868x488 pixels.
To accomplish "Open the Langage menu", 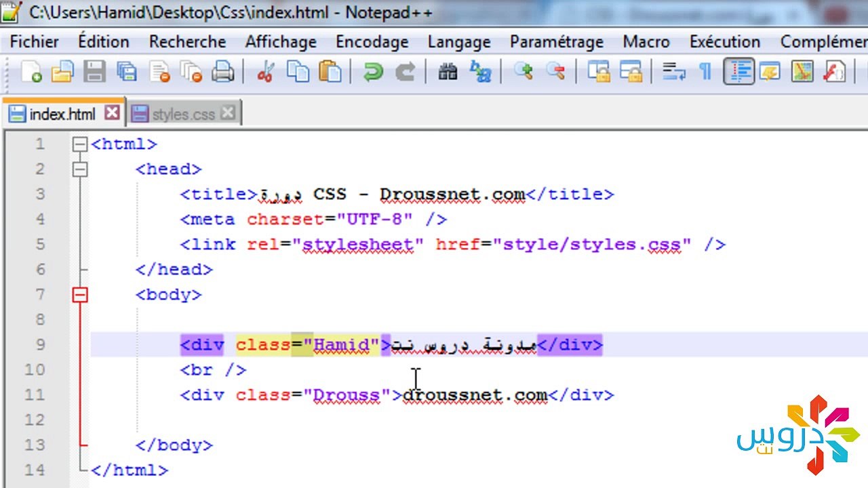I will click(459, 41).
